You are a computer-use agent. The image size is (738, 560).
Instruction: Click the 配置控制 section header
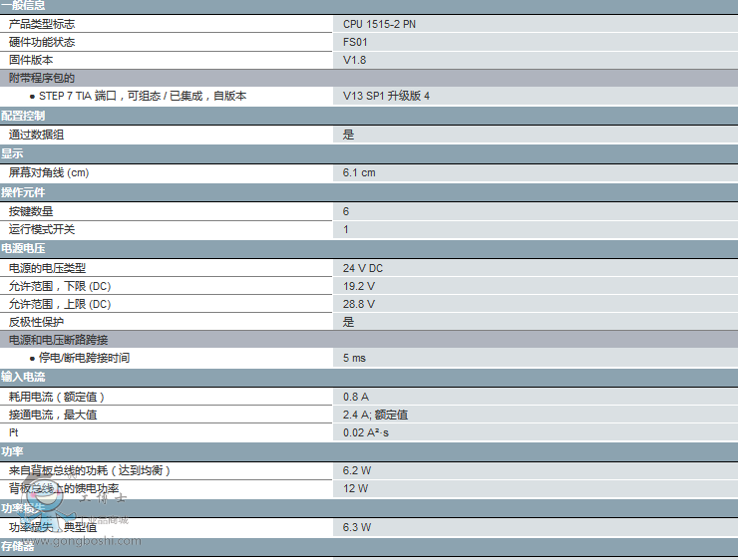(x=23, y=116)
